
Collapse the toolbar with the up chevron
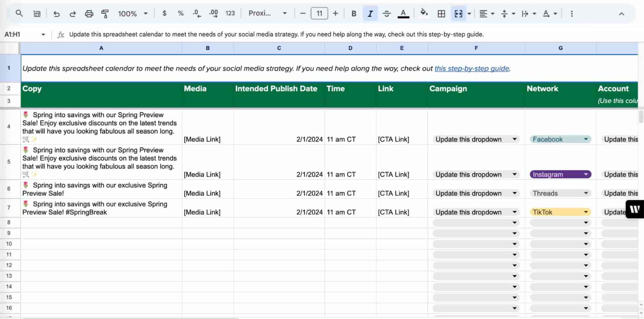pyautogui.click(x=621, y=14)
